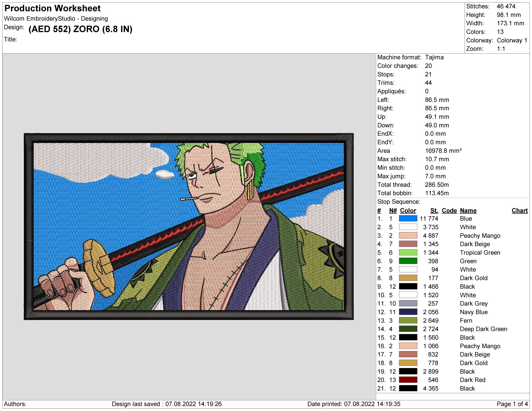Click the 'Navy Blue' color name
The width and height of the screenshot is (532, 411).
(474, 312)
